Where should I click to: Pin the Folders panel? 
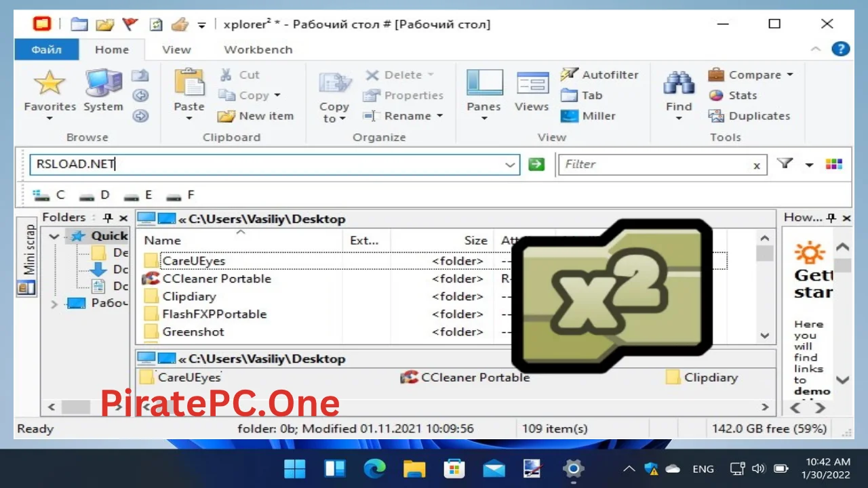107,218
